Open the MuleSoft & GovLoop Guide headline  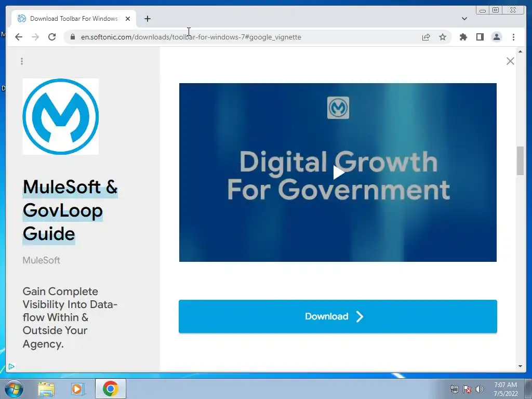(x=70, y=210)
